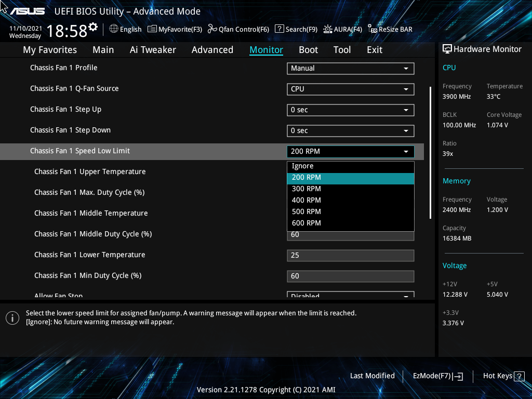Open the Exit tab
This screenshot has height=399, width=532.
point(375,50)
